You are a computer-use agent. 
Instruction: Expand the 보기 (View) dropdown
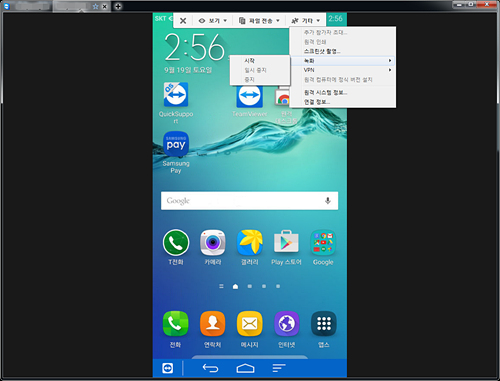point(213,21)
